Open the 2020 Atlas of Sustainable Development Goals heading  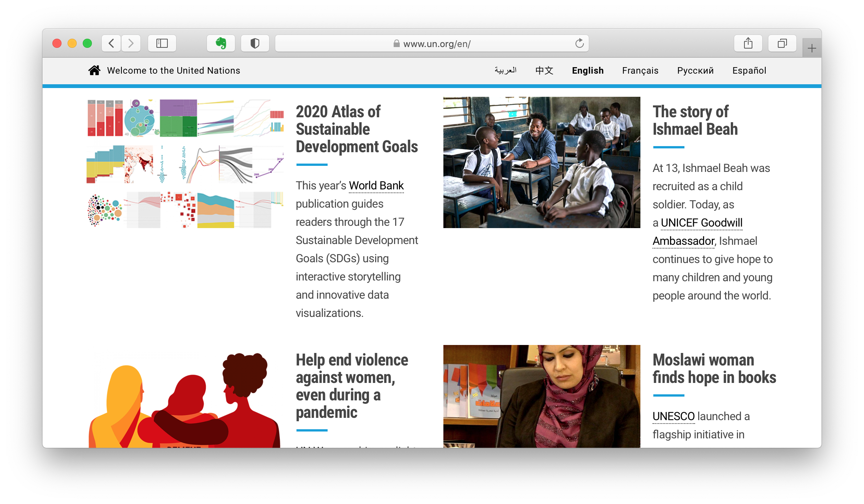point(357,129)
